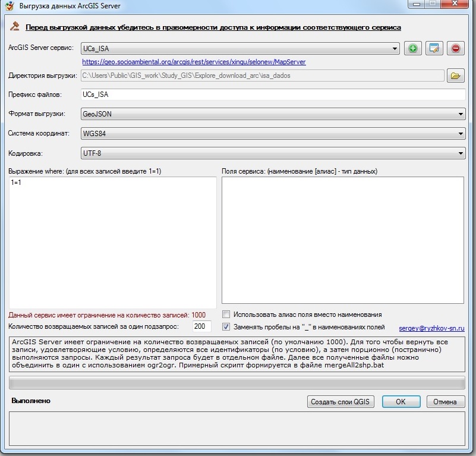Open the GeoJSON export format dropdown
Screen dimensions: 476x456
tap(273, 114)
